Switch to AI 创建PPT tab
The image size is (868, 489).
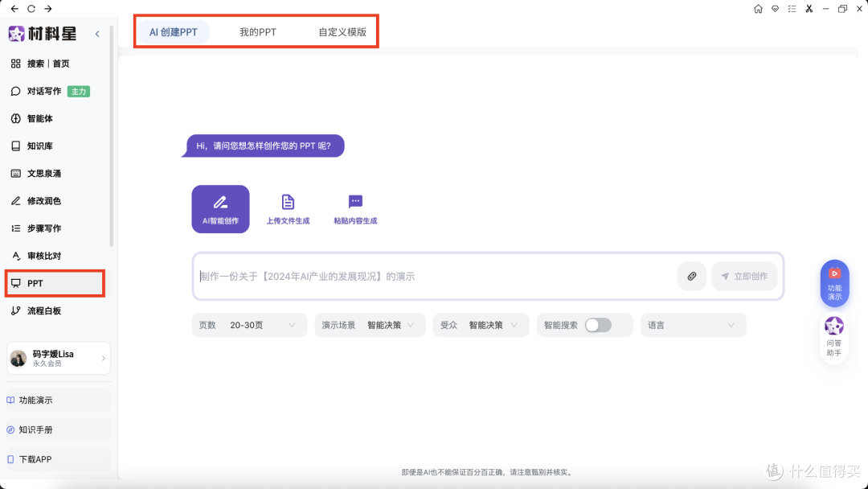[x=174, y=32]
